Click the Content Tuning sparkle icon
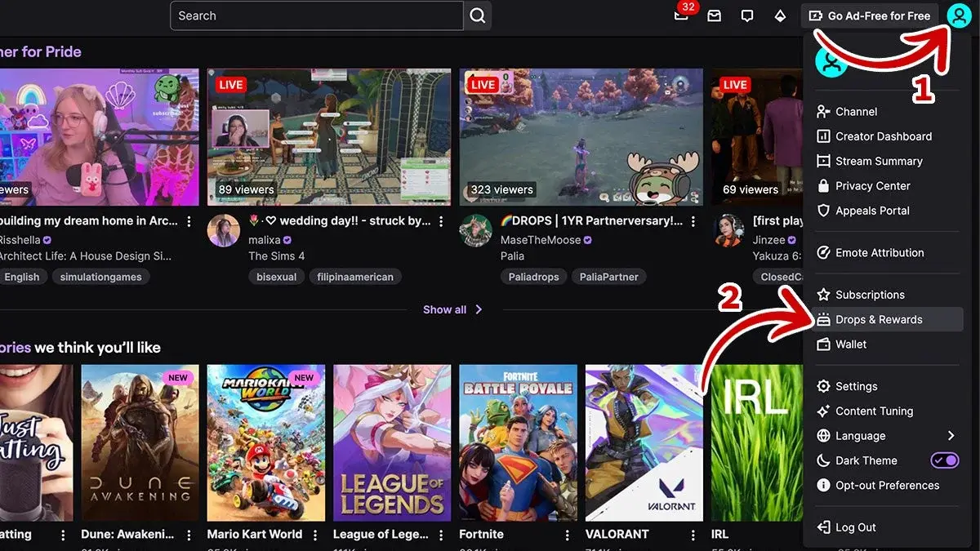This screenshot has width=980, height=551. pyautogui.click(x=823, y=411)
